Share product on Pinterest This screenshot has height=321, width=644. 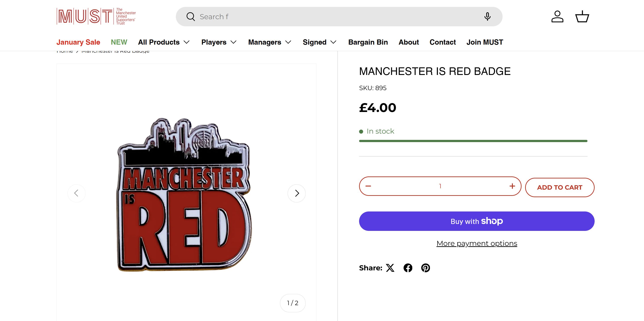425,268
